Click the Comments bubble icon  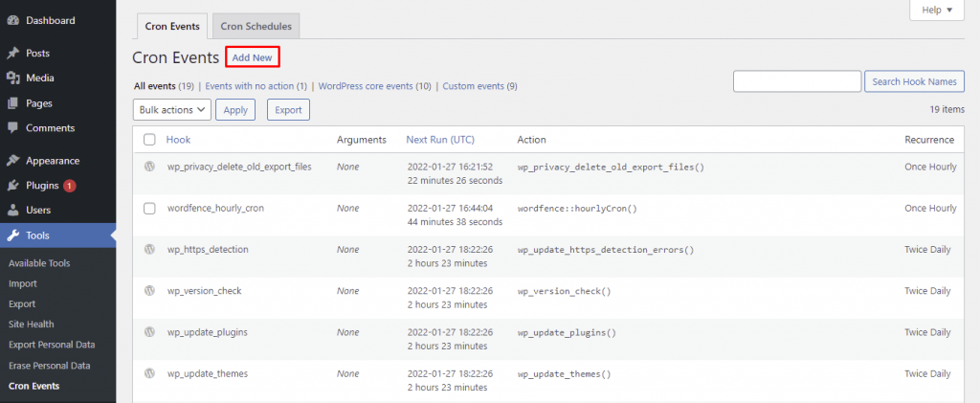point(12,128)
